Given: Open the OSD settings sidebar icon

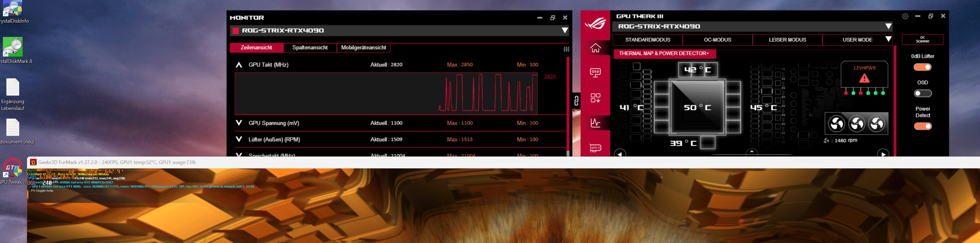Looking at the screenshot, I should (x=595, y=73).
